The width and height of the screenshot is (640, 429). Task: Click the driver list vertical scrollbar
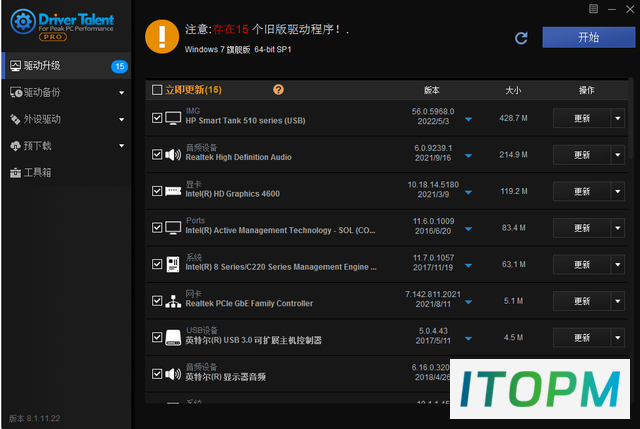click(x=631, y=118)
